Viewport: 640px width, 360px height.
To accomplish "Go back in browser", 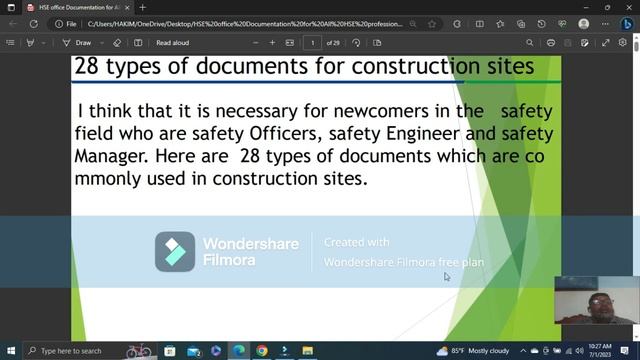I will pyautogui.click(x=13, y=24).
